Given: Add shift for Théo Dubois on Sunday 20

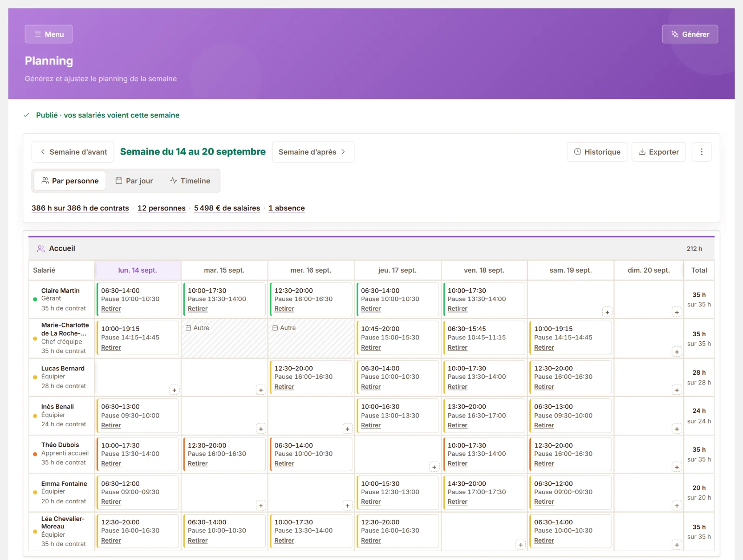Looking at the screenshot, I should point(677,467).
